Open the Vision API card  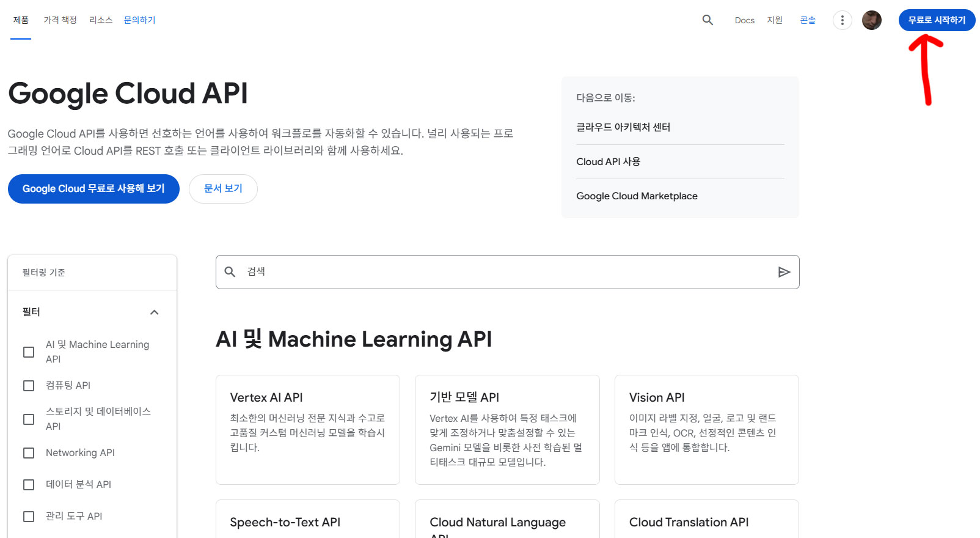coord(707,430)
